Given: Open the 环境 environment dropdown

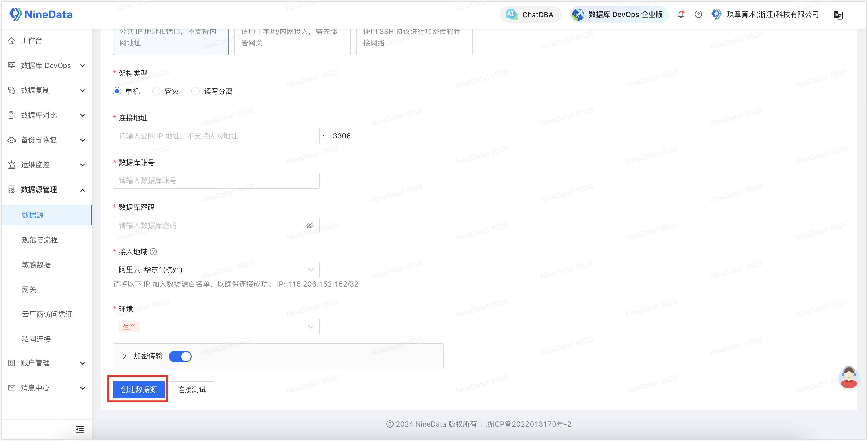Looking at the screenshot, I should tap(216, 327).
